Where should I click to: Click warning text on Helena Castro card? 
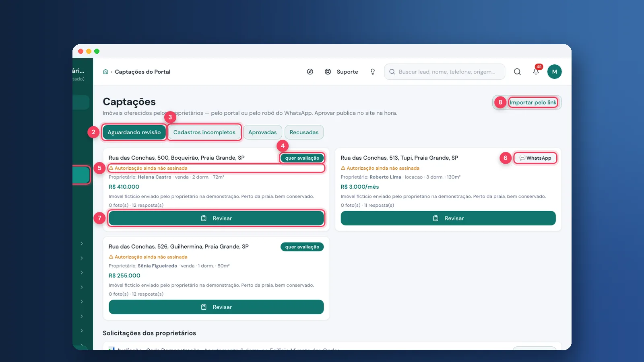(148, 168)
